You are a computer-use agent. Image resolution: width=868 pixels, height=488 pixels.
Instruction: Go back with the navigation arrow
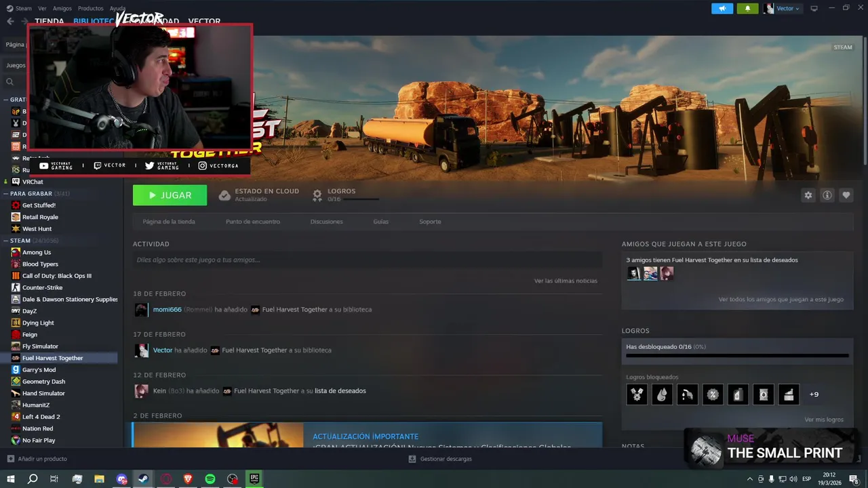pos(10,21)
